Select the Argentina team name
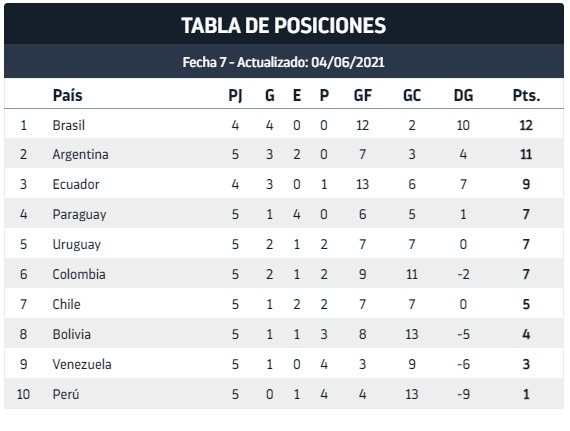The image size is (570, 431). click(80, 154)
